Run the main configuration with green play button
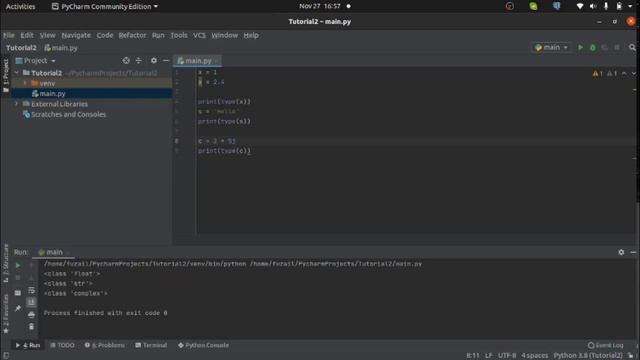This screenshot has width=640, height=360. [x=580, y=47]
